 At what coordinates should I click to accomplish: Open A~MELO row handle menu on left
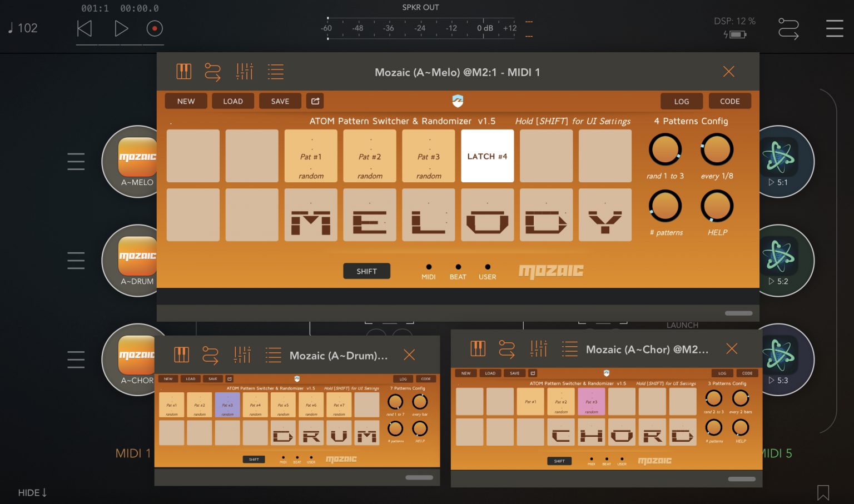[x=76, y=161]
